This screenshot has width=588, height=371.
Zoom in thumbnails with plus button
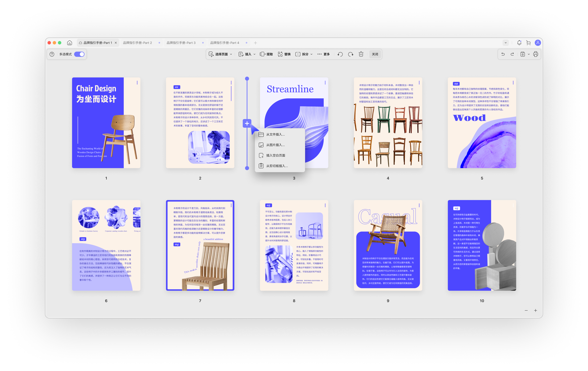coord(536,310)
